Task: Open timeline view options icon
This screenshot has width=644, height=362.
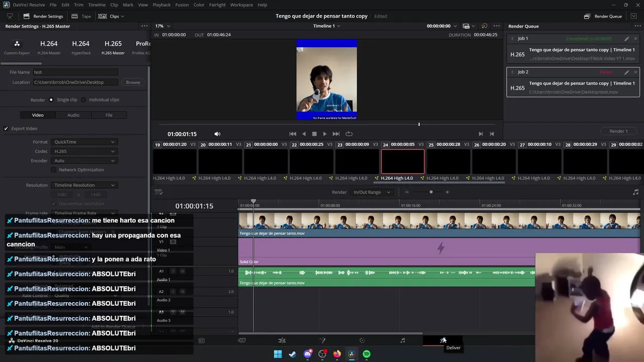Action: click(x=158, y=192)
